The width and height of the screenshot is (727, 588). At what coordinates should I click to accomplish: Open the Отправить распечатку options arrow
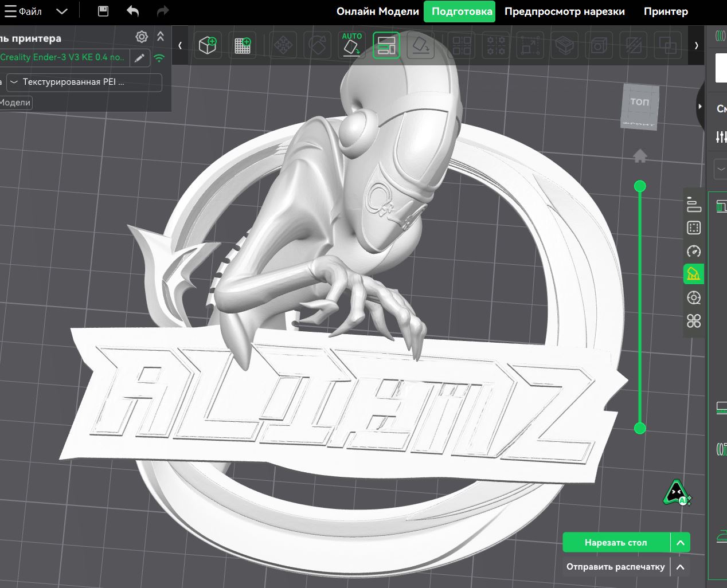click(681, 567)
